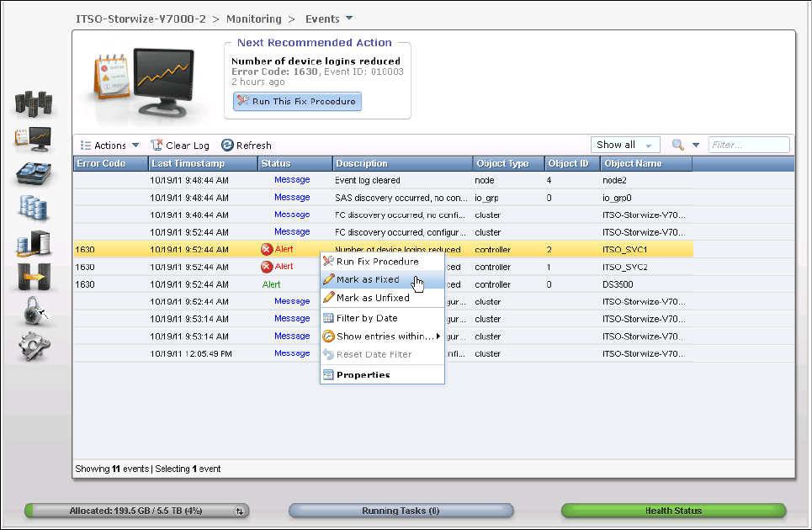This screenshot has height=530, width=812.
Task: Click the red Alert icon for ITSO_SVC2
Action: click(x=267, y=267)
